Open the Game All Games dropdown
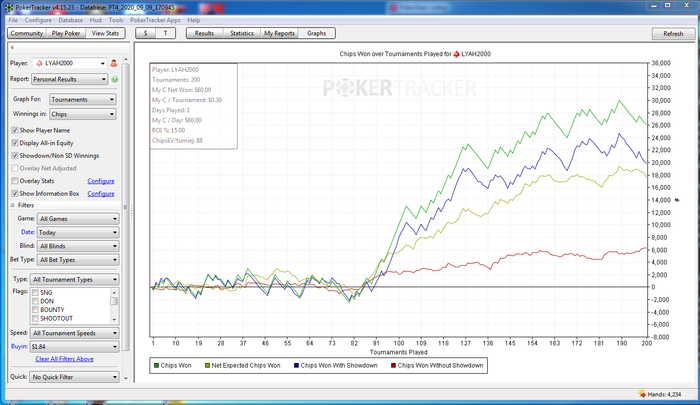This screenshot has height=405, width=700. [x=78, y=219]
